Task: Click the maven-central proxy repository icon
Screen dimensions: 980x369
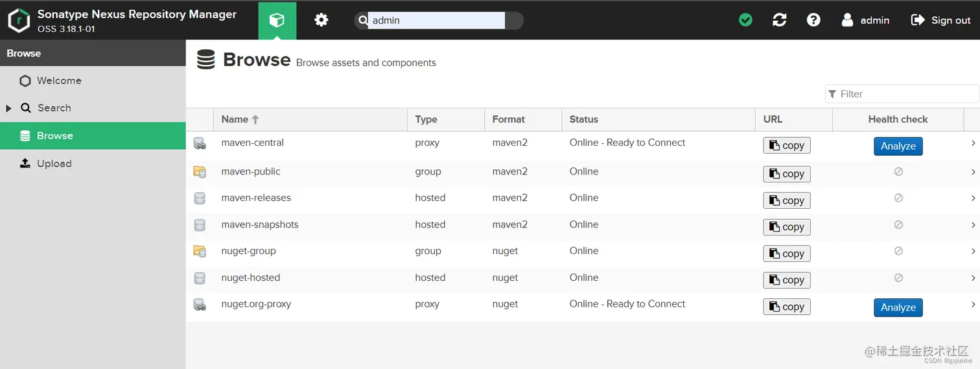Action: click(200, 143)
